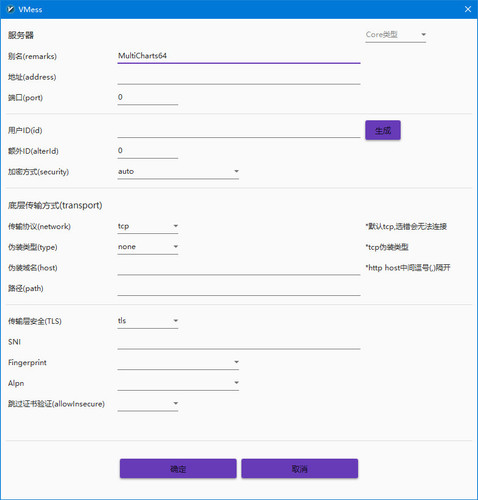Focus the 用户ID(id) input field
478x500 pixels.
[239, 130]
